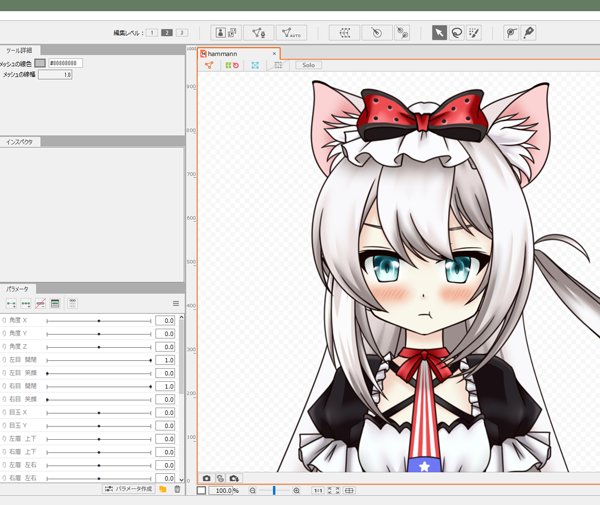This screenshot has width=600, height=505.
Task: Click the delete key (red slash) icon
Action: (x=41, y=304)
